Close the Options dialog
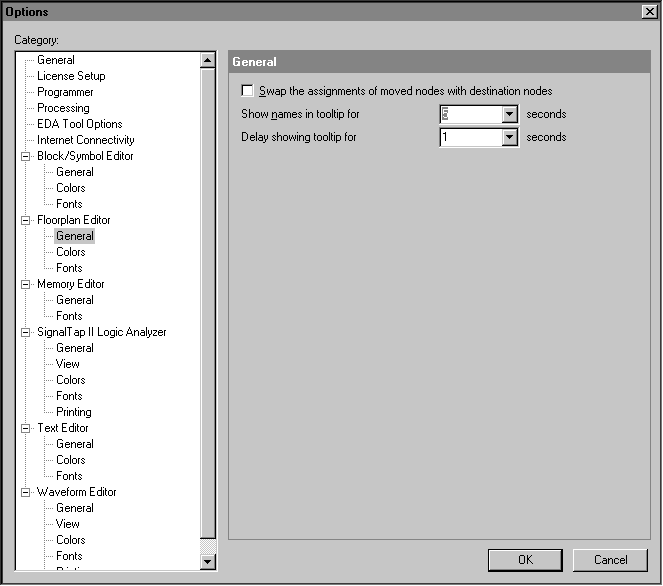 649,11
